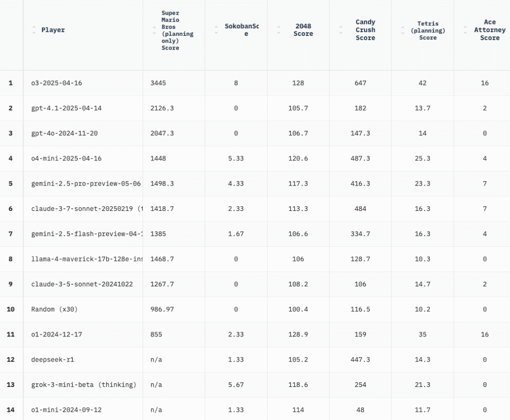Click Sokoban score 5.33

point(236,158)
